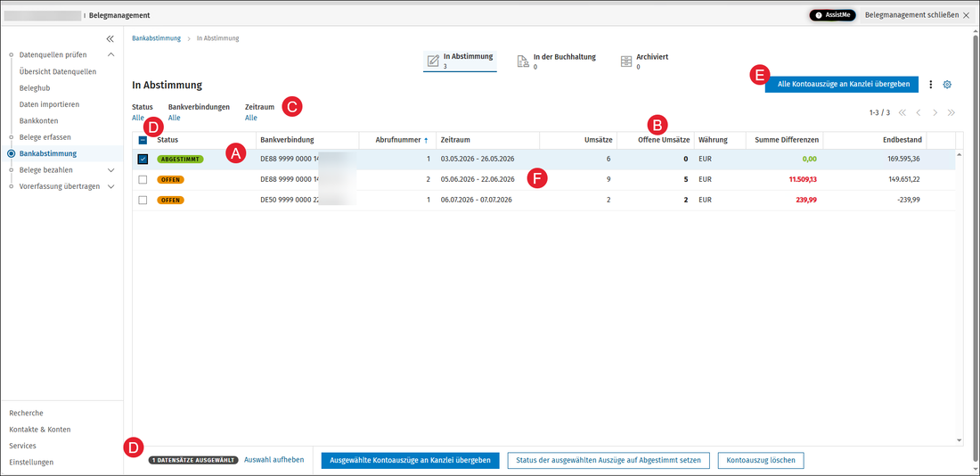Open Kontakte & Konten
The image size is (980, 476).
pyautogui.click(x=40, y=430)
